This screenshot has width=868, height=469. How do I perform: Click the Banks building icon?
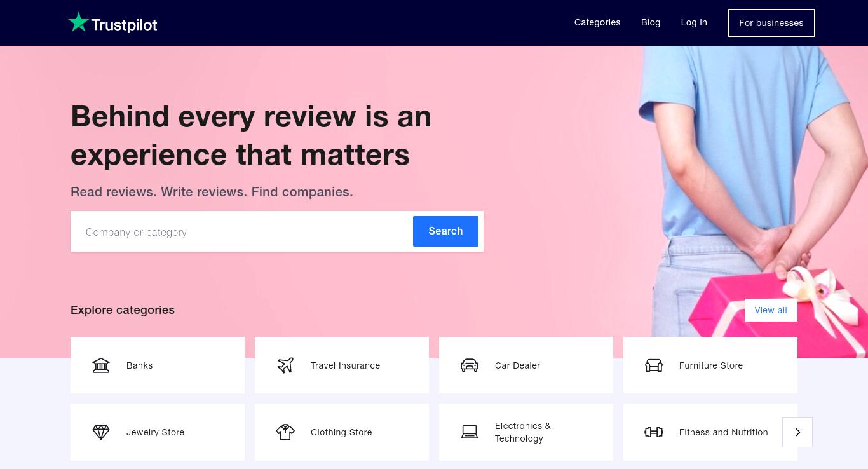point(101,365)
